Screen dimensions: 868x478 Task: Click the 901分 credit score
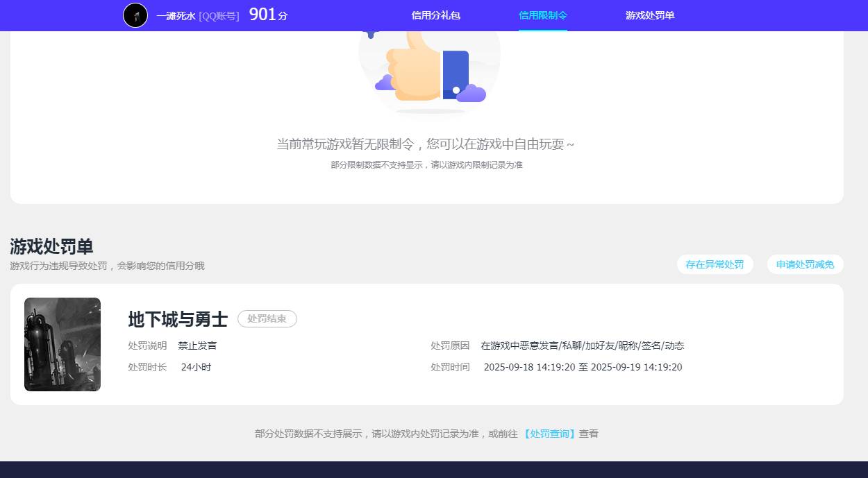pyautogui.click(x=267, y=15)
